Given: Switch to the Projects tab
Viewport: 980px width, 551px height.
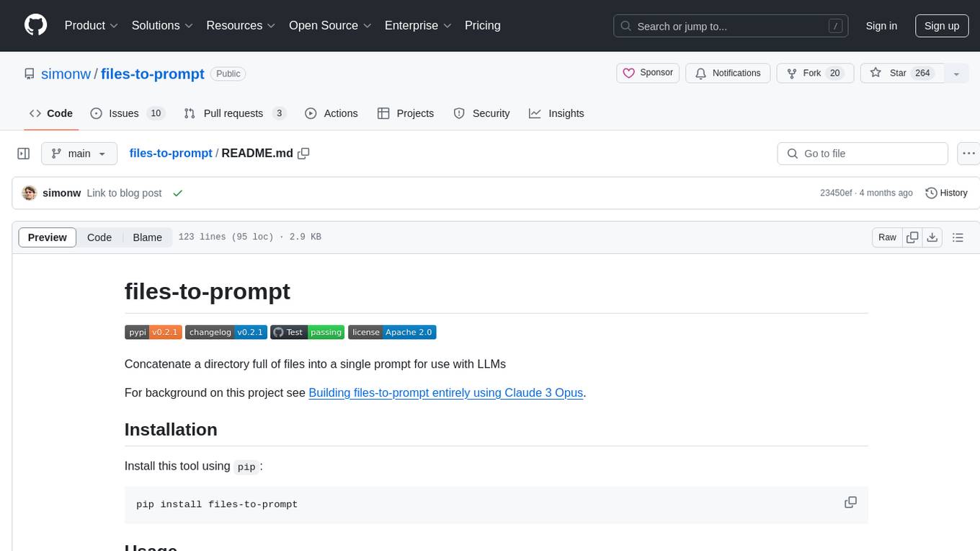Looking at the screenshot, I should click(x=406, y=113).
